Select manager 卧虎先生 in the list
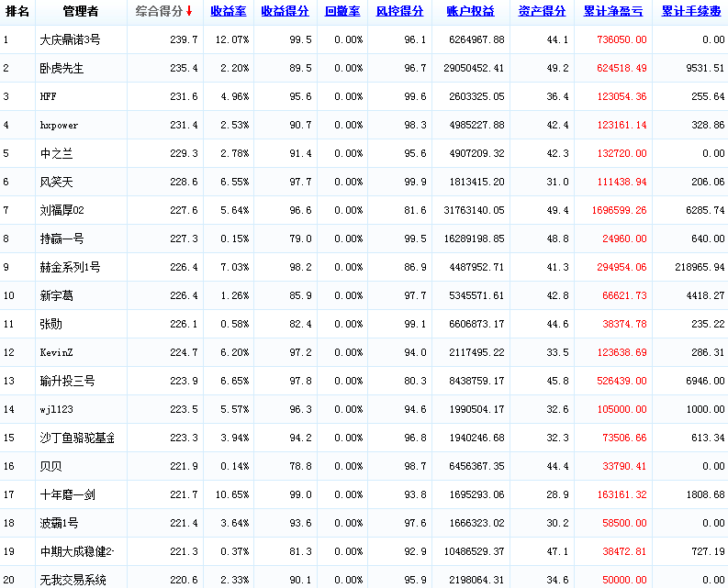The image size is (728, 588). [x=62, y=69]
